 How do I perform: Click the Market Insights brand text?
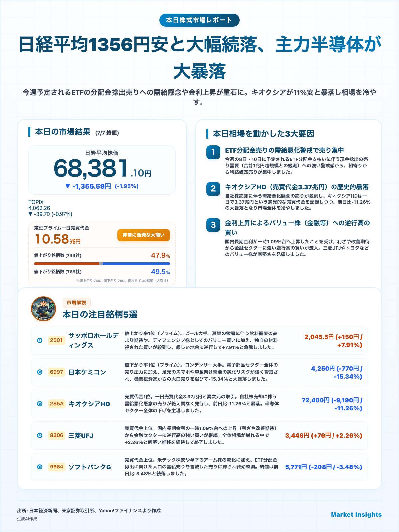(x=356, y=514)
